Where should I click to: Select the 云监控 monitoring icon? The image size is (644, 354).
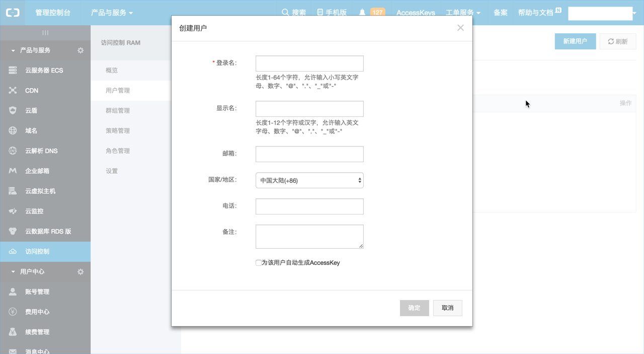(x=13, y=211)
